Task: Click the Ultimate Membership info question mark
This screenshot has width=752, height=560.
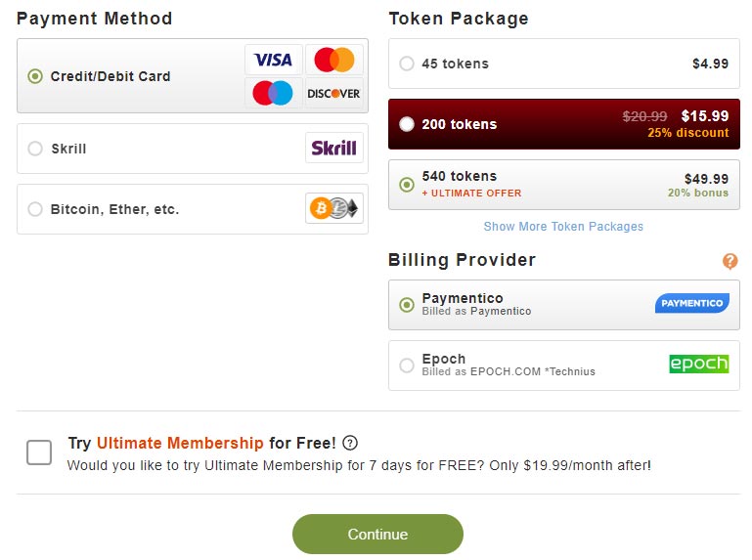Action: pos(350,443)
